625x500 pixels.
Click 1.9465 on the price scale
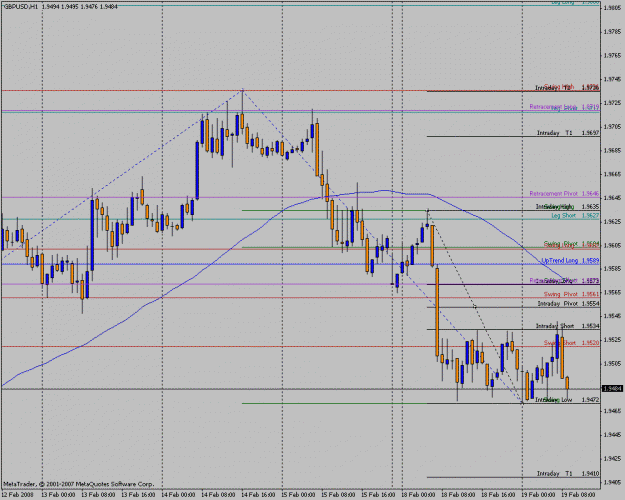613,411
